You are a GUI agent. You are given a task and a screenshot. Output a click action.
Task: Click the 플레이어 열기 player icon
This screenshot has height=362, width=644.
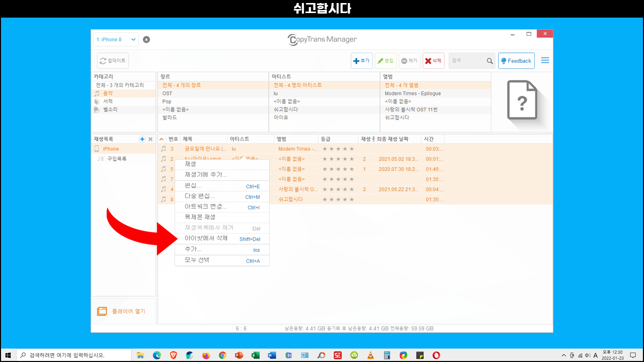pyautogui.click(x=102, y=311)
